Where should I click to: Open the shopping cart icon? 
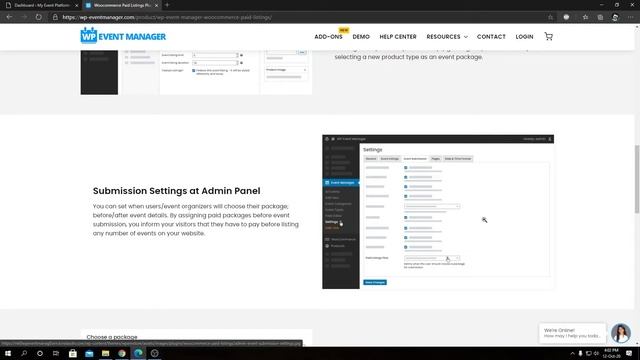[x=549, y=36]
